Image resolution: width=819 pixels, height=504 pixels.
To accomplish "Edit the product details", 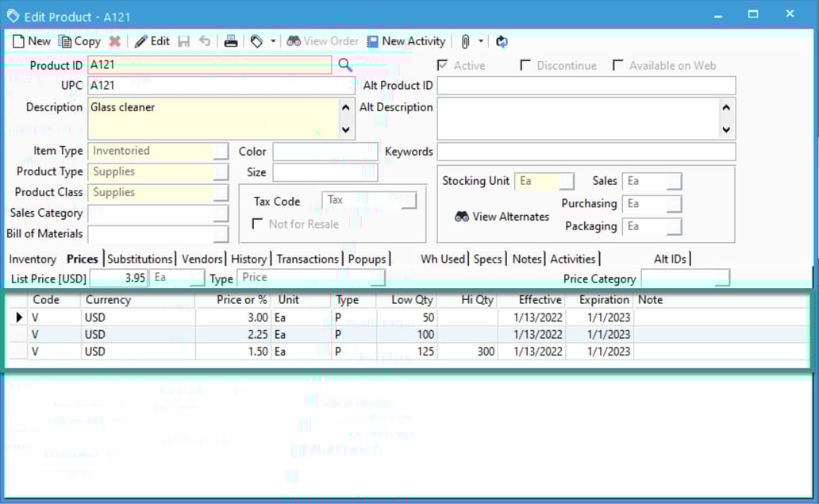I will point(152,40).
